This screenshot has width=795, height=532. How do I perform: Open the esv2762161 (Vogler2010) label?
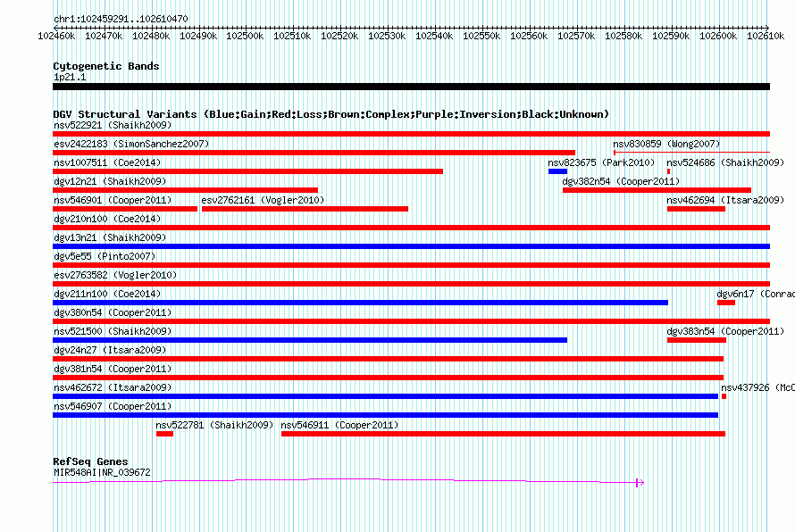[263, 200]
